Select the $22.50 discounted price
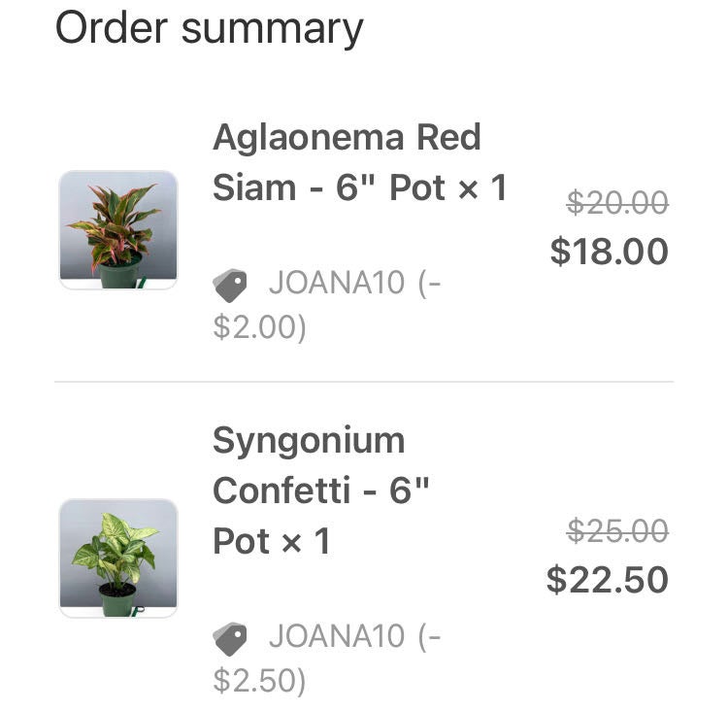Screen dimensions: 728x711 607,580
